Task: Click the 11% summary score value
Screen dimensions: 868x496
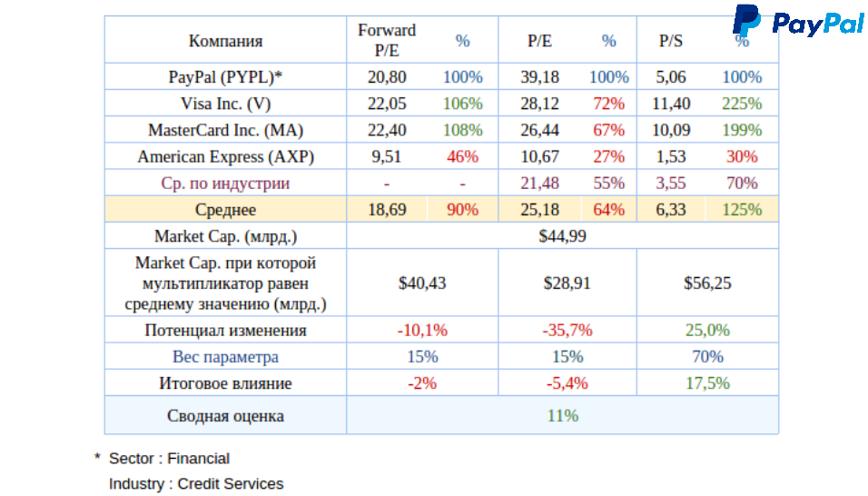Action: pos(563,416)
